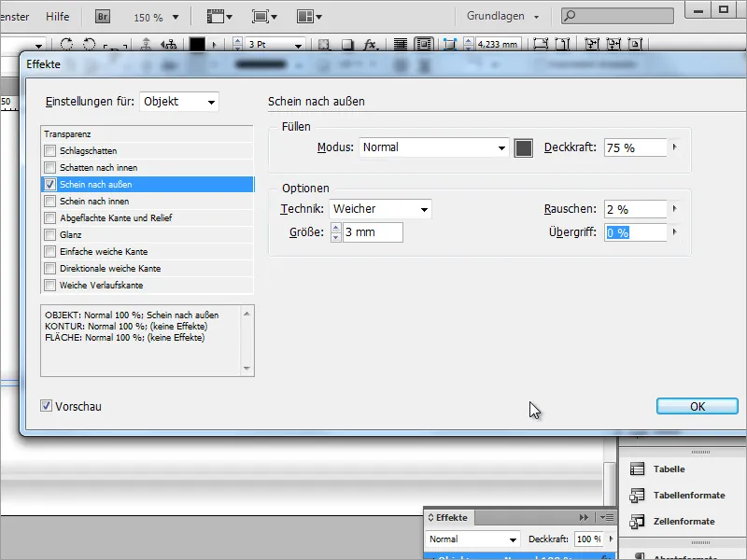Image resolution: width=747 pixels, height=560 pixels.
Task: Open the Einstellungen für Objekt dropdown
Action: pos(179,102)
